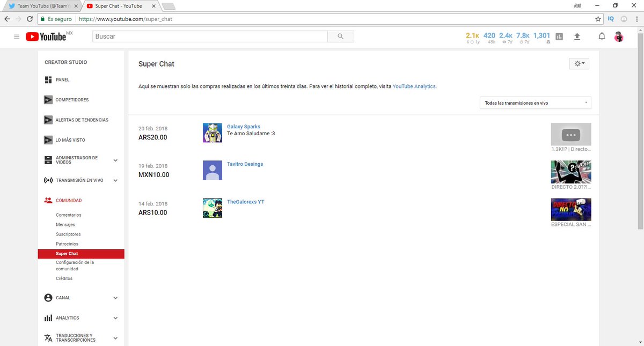The image size is (644, 346).
Task: Open the account avatar menu
Action: [x=619, y=36]
